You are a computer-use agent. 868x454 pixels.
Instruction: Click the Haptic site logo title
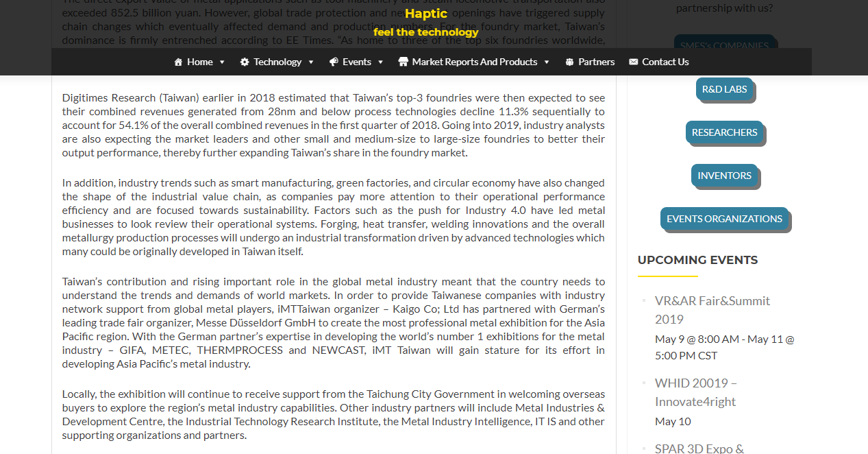point(426,13)
